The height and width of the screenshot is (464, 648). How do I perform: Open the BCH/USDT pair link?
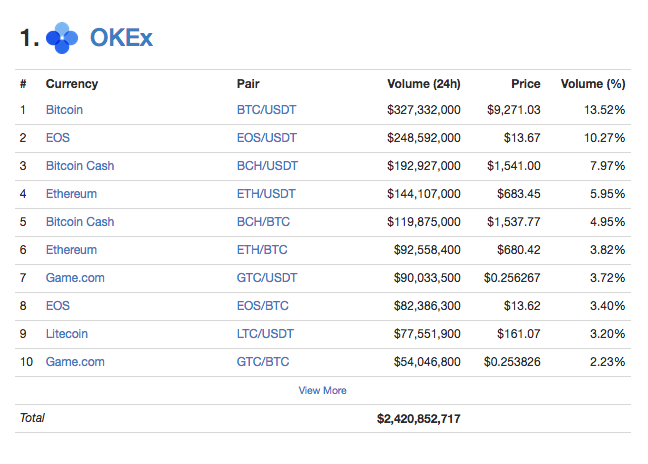tap(267, 166)
